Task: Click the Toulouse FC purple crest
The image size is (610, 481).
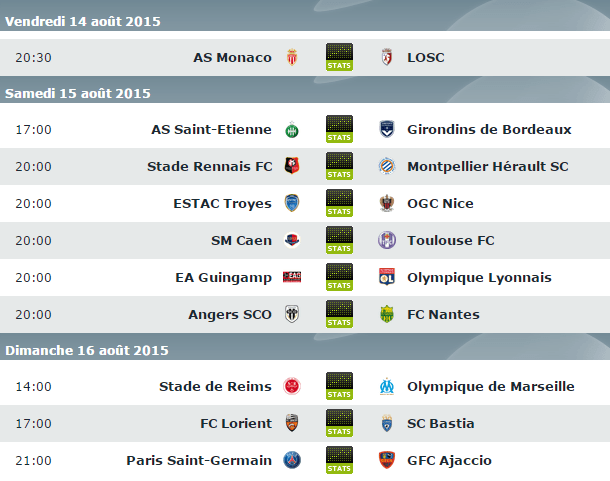Action: 387,240
